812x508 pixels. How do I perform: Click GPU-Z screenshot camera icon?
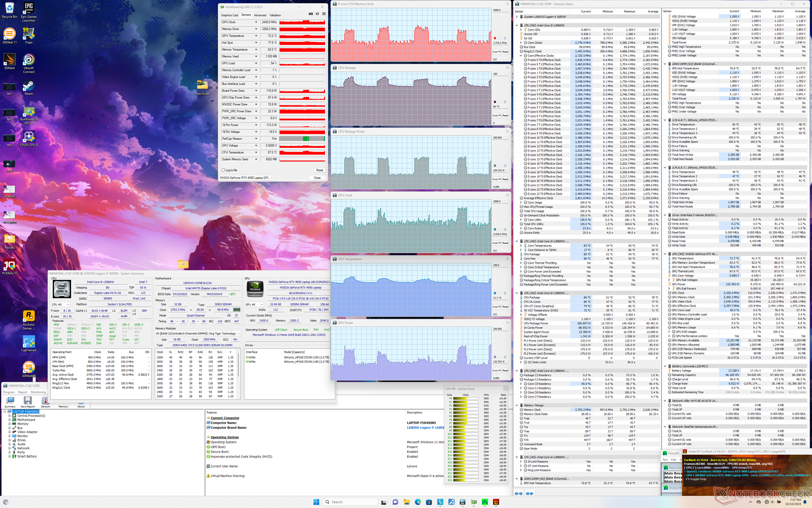pyautogui.click(x=311, y=14)
